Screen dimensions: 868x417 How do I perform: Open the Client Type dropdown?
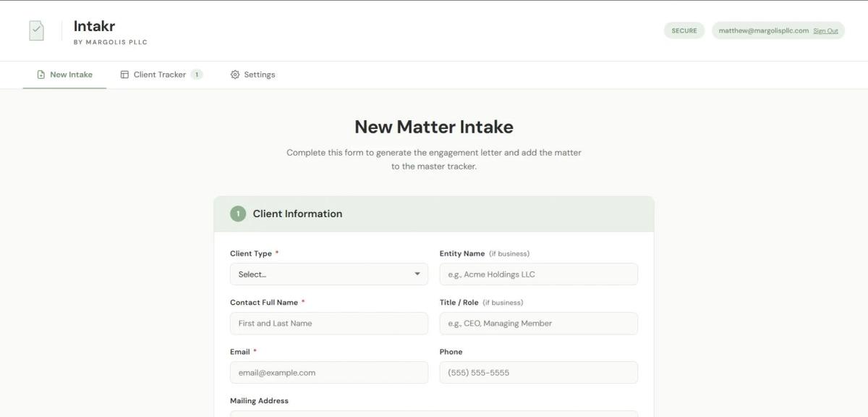click(x=328, y=274)
